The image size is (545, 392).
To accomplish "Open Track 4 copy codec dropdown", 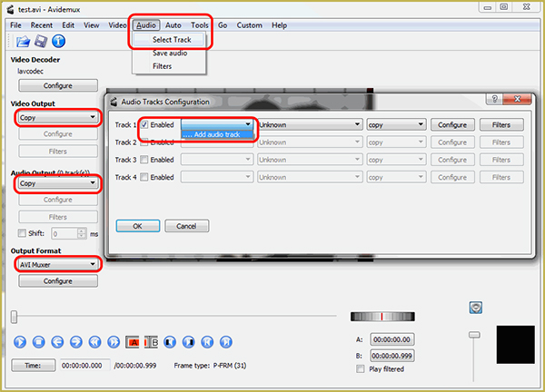I will (396, 177).
